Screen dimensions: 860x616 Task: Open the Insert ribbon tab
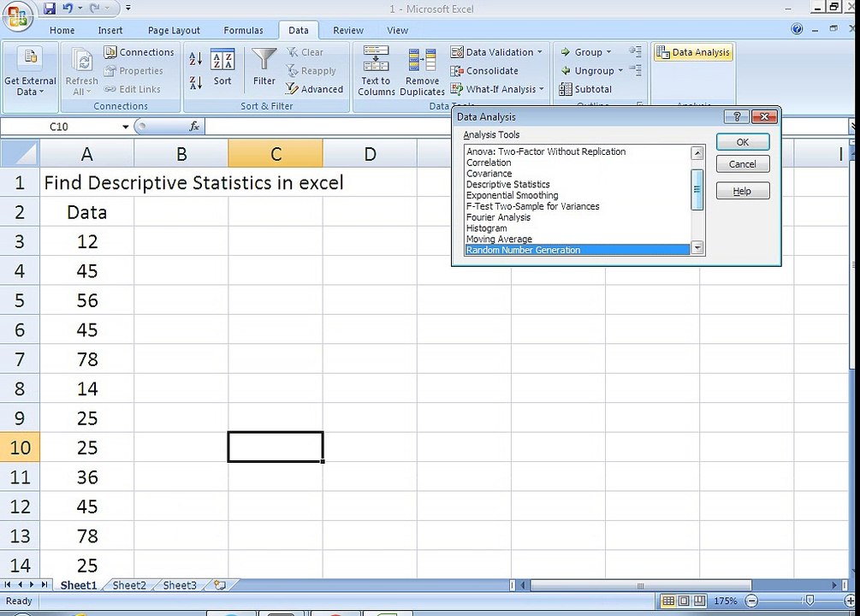(x=110, y=30)
